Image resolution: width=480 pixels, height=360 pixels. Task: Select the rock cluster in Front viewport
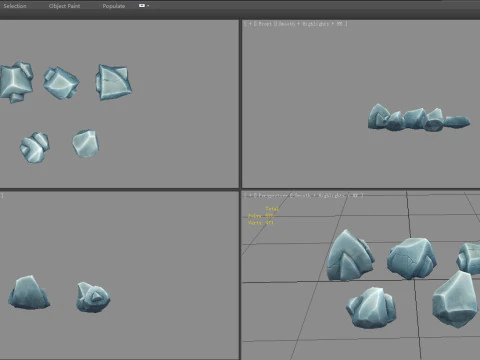(x=419, y=117)
